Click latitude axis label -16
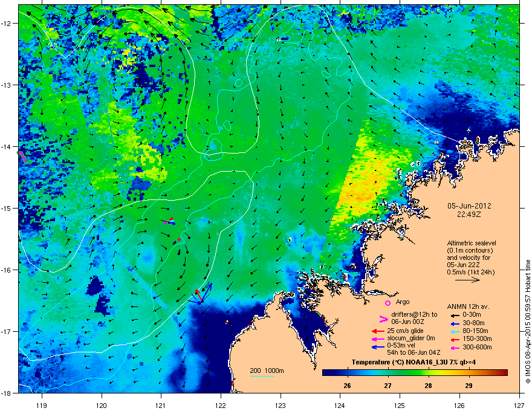Screen dimensions: 532x411 [x=7, y=270]
